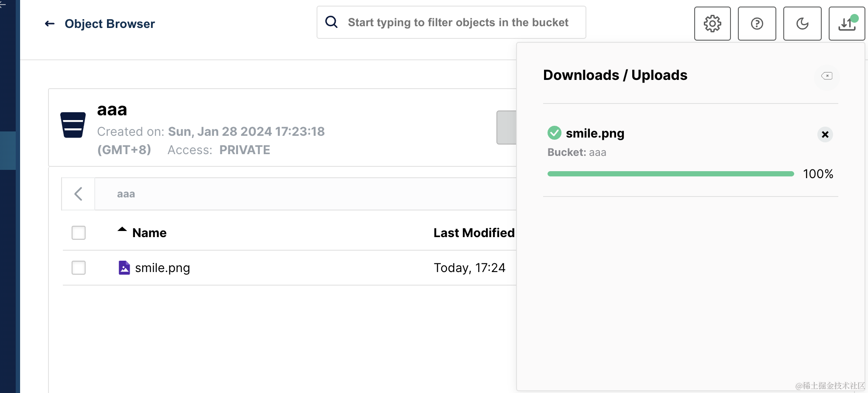Check the smile.png row checkbox
This screenshot has height=393, width=868.
pos(79,268)
